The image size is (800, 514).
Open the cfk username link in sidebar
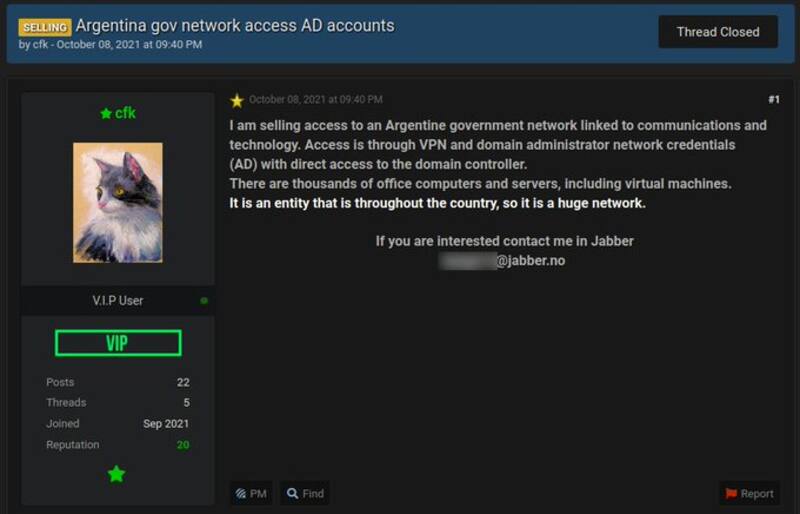(125, 113)
